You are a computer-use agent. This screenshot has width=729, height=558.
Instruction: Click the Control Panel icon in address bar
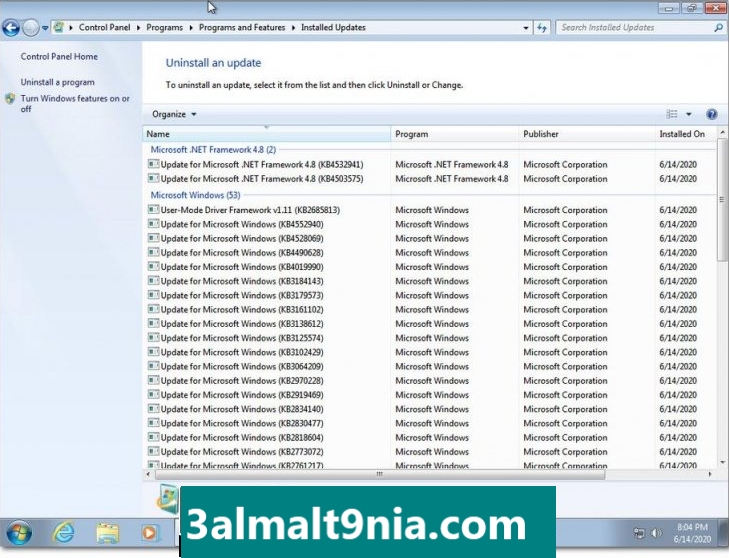tap(59, 27)
